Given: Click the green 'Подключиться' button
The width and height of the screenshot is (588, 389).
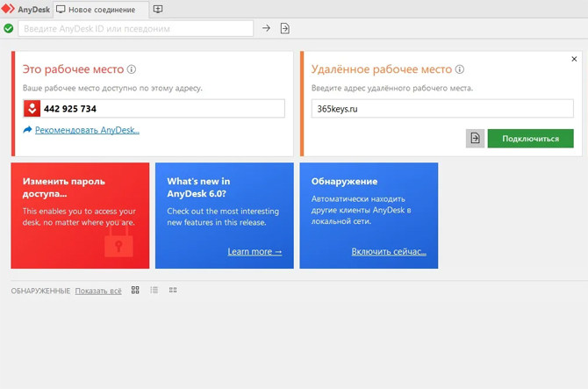Looking at the screenshot, I should (x=531, y=139).
